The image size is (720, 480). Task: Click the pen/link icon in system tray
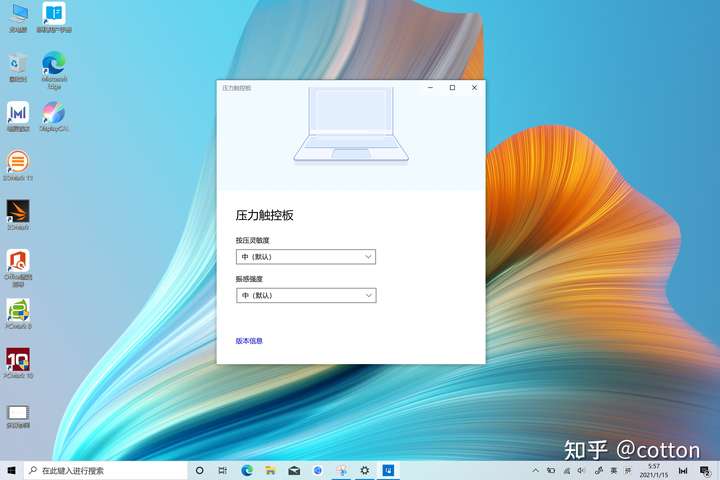tap(598, 470)
